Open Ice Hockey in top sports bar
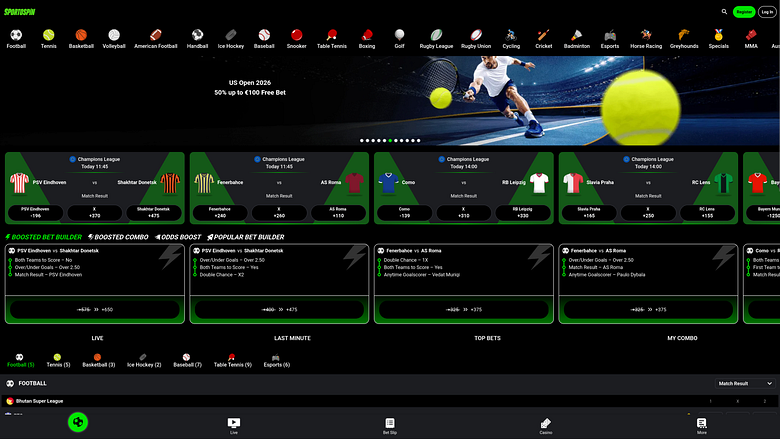Screen dimensions: 780x439 (231, 39)
